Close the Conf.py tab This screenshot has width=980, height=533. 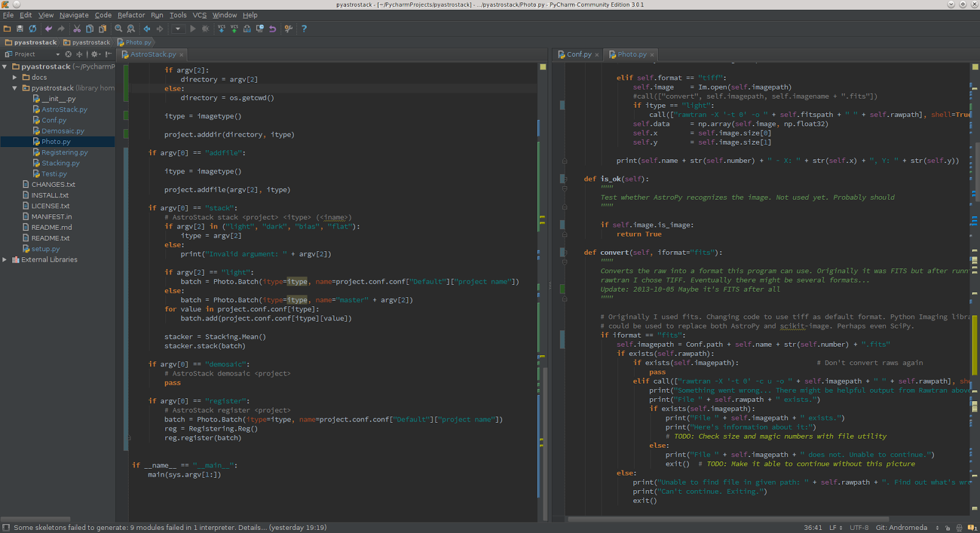tap(597, 55)
